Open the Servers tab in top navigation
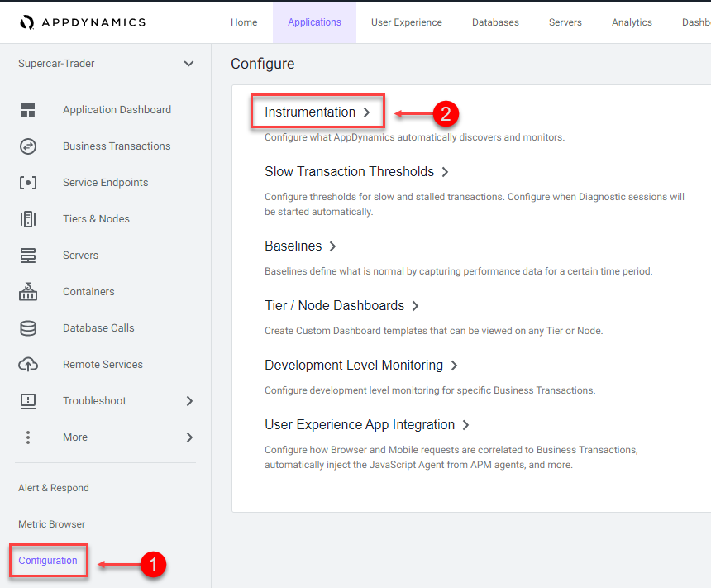 tap(565, 22)
